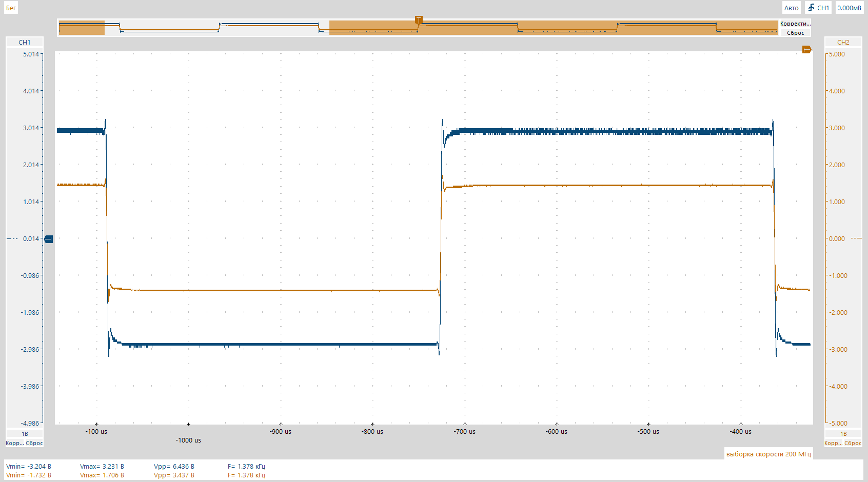Screen dimensions: 868x482
Task: Click the CH2 Vmax= 1.706 В readout
Action: (102, 475)
